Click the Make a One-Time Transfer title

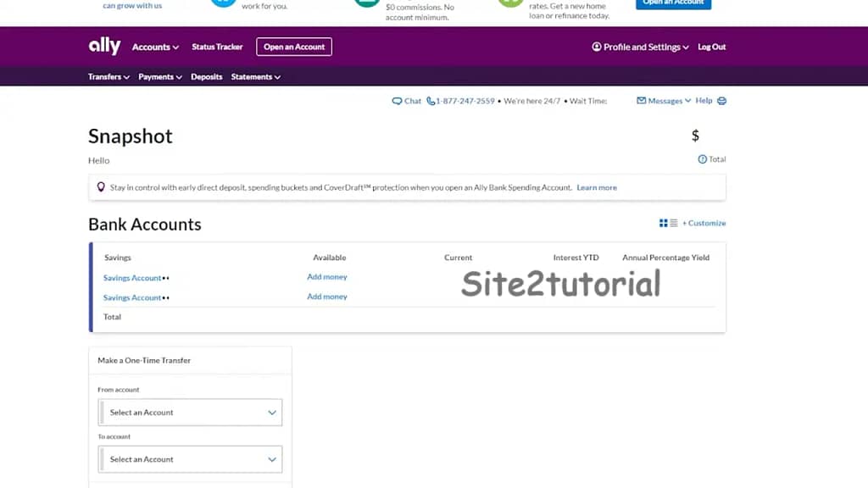(x=144, y=360)
